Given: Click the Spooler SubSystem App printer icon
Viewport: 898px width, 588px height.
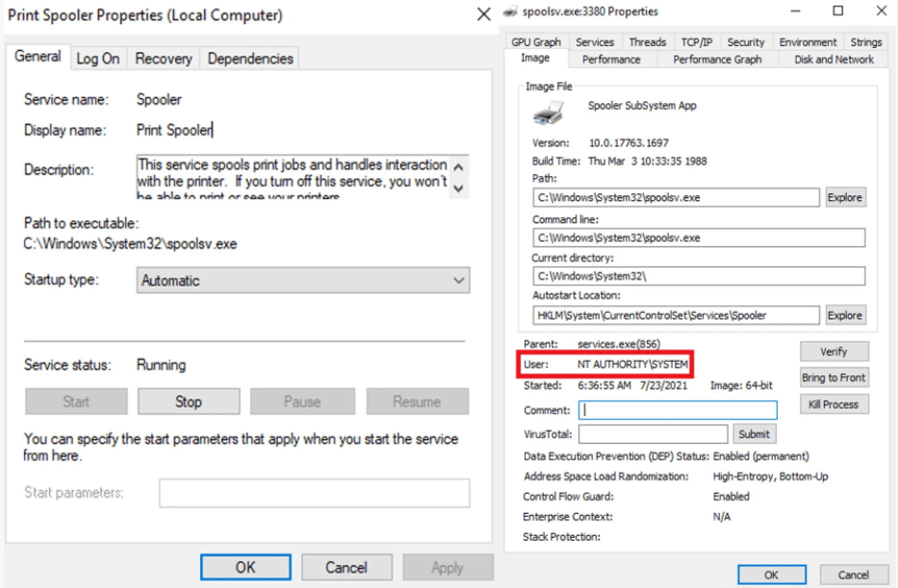Looking at the screenshot, I should [548, 115].
